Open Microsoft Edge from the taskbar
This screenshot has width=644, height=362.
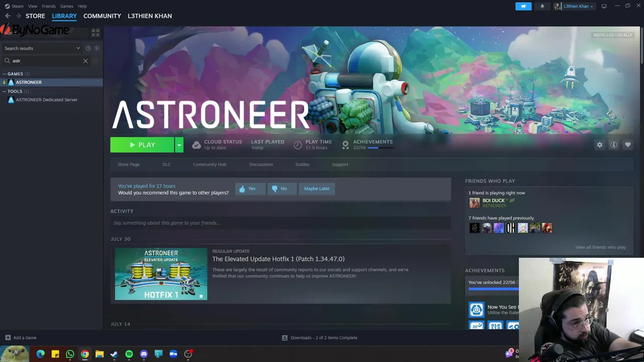(x=41, y=354)
